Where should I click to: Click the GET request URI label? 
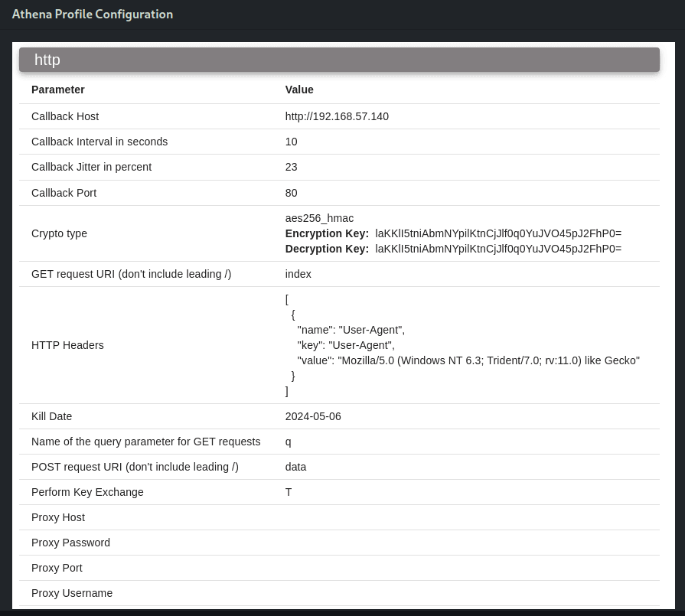[x=132, y=274]
